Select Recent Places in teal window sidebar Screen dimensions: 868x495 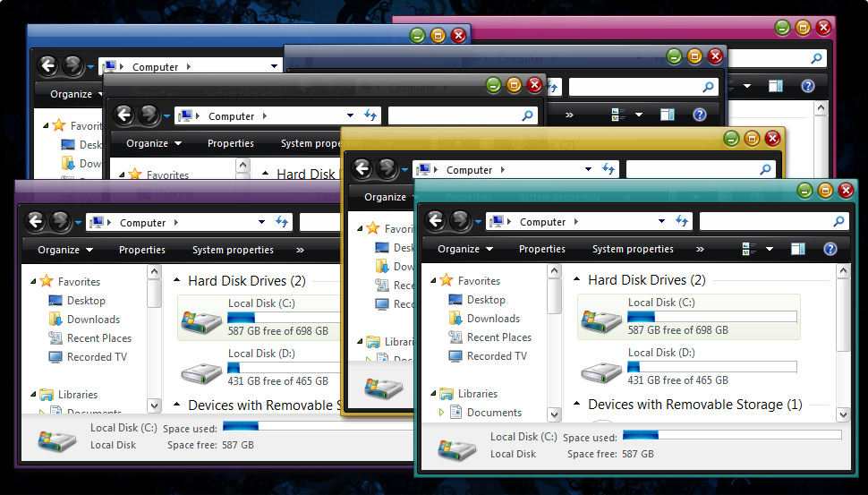[498, 337]
